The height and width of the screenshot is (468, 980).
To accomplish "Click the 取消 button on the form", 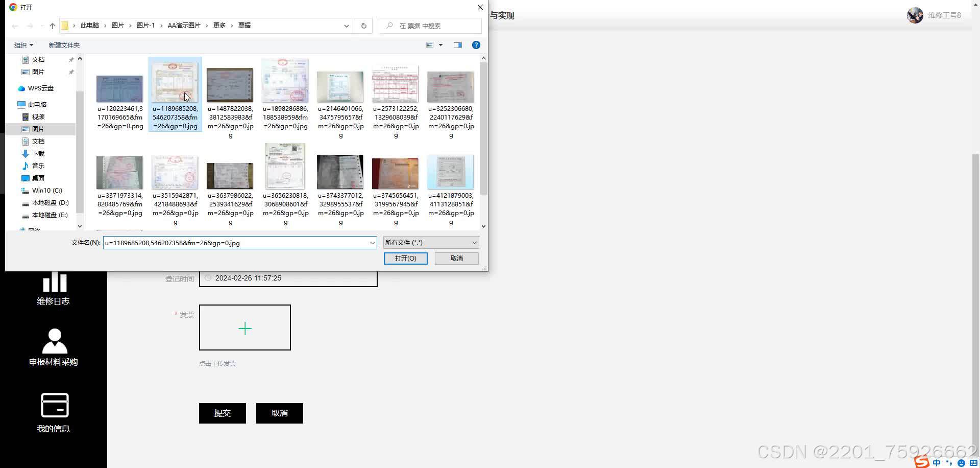I will pos(280,413).
